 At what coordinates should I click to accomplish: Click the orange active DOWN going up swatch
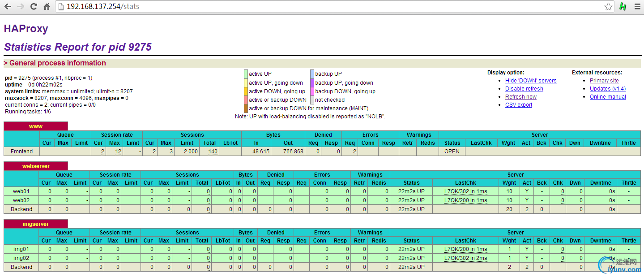click(x=246, y=91)
